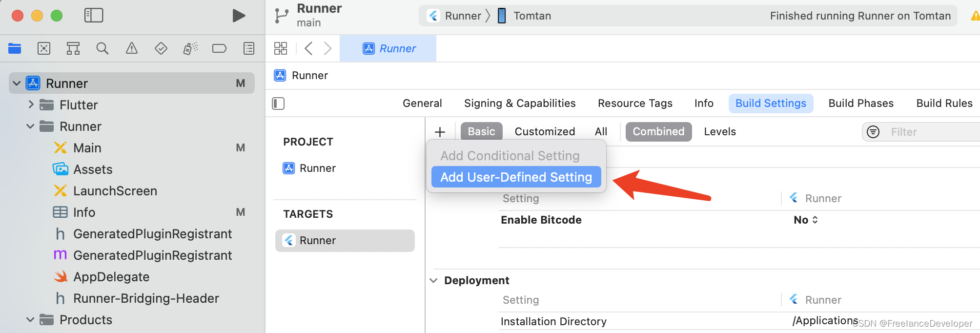This screenshot has width=980, height=333.
Task: Switch to the Build Rules tab
Action: (944, 104)
